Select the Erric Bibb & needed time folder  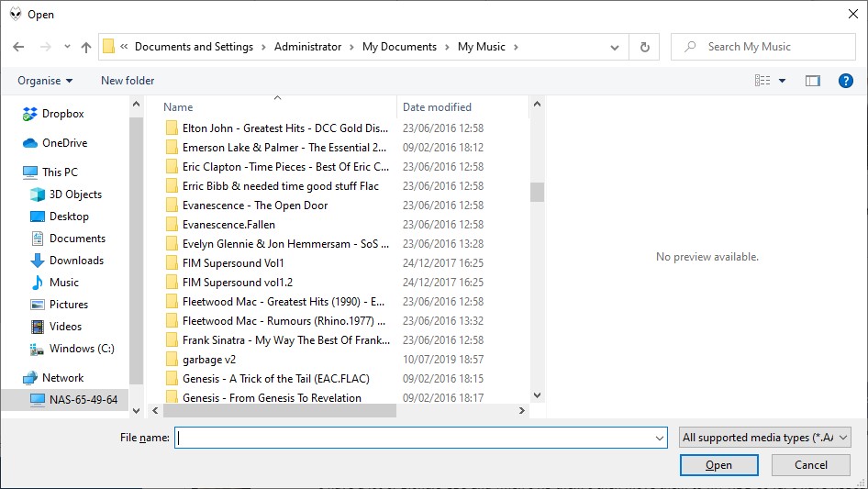click(x=273, y=186)
